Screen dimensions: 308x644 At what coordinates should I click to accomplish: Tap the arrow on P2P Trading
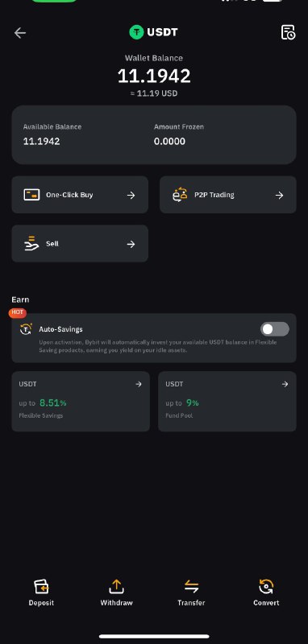(x=280, y=195)
